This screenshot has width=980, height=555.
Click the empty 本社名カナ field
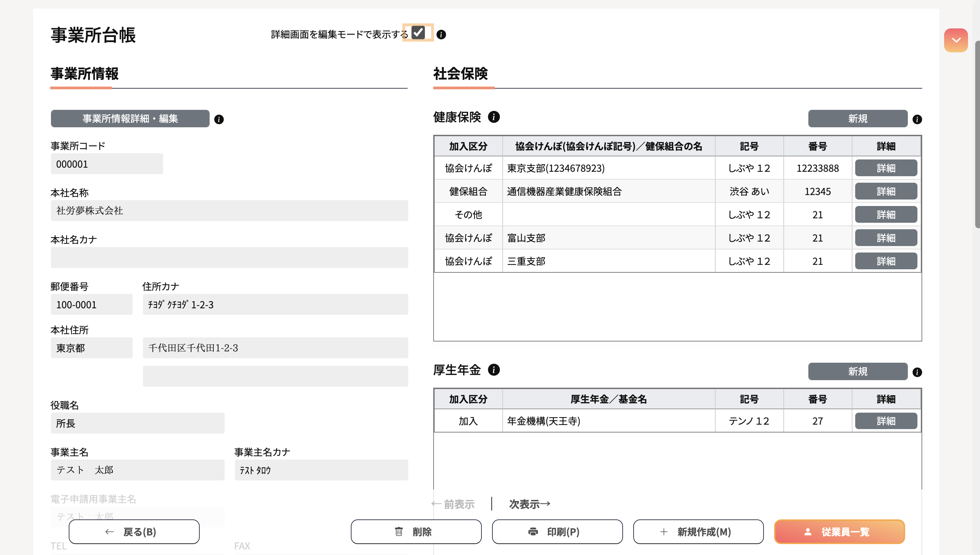[x=229, y=258]
